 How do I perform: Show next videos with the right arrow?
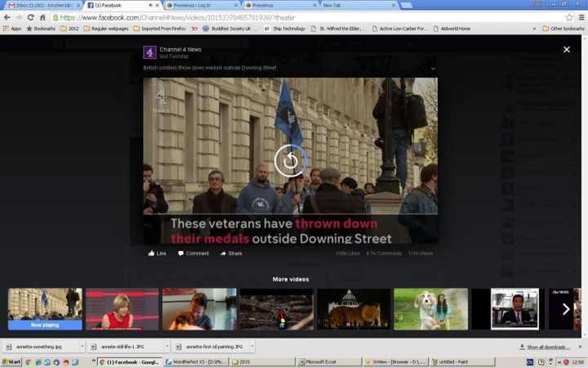point(565,309)
